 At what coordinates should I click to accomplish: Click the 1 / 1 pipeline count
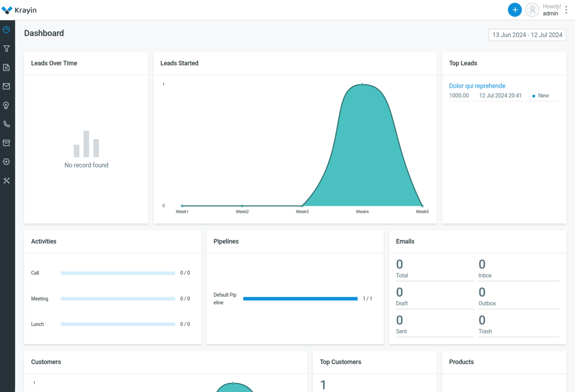(x=367, y=299)
